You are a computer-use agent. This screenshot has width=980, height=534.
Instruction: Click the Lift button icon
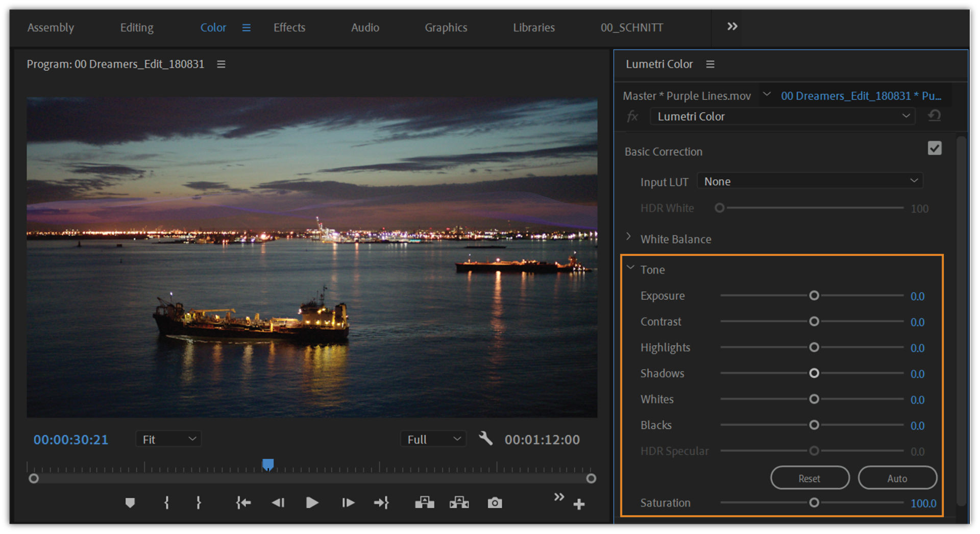pyautogui.click(x=424, y=503)
